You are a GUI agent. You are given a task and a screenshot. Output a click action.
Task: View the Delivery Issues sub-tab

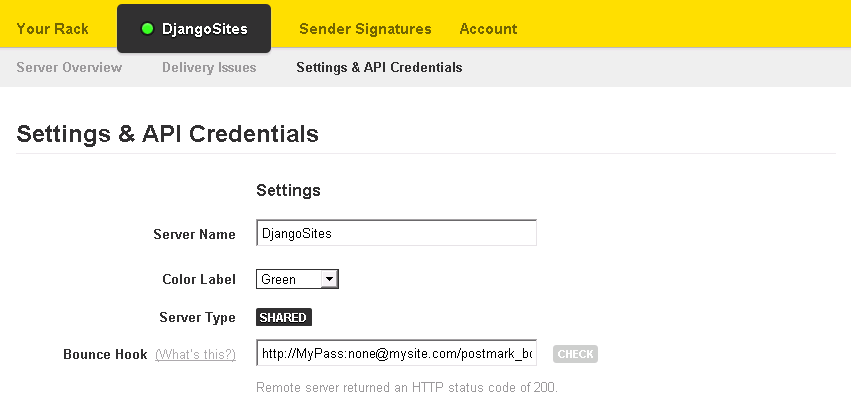(209, 68)
